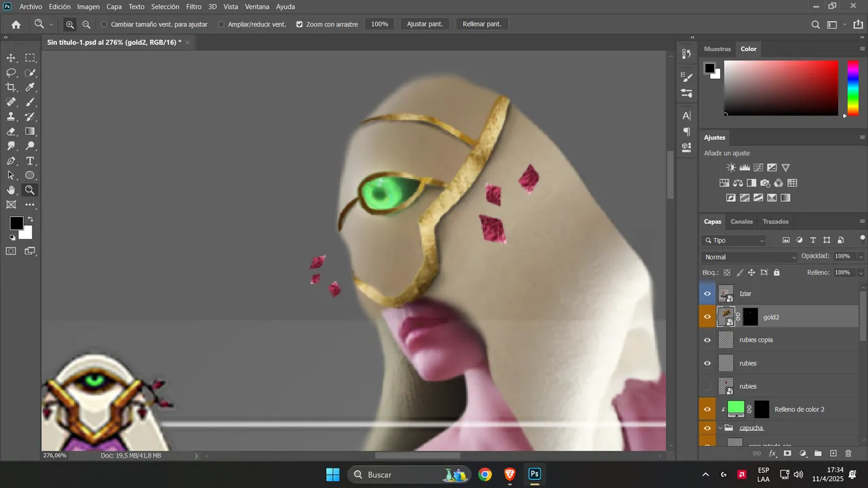
Task: Add a Color Balance adjustment
Action: (x=738, y=183)
